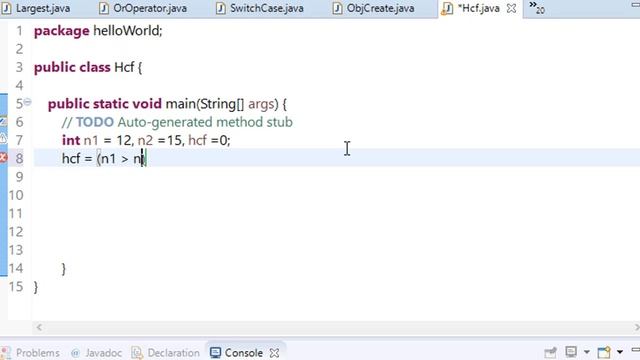Click 'hcf' at start of line 8
Image resolution: width=640 pixels, height=360 pixels.
pyautogui.click(x=71, y=158)
